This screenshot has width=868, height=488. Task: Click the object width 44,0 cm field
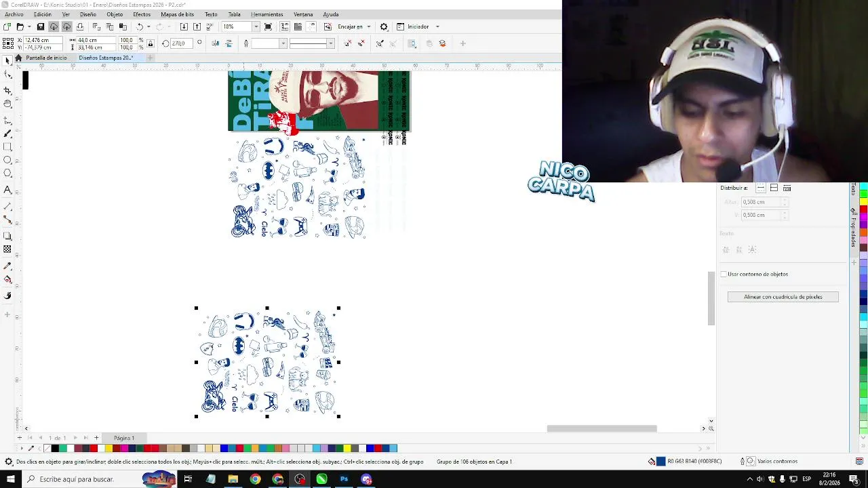96,40
